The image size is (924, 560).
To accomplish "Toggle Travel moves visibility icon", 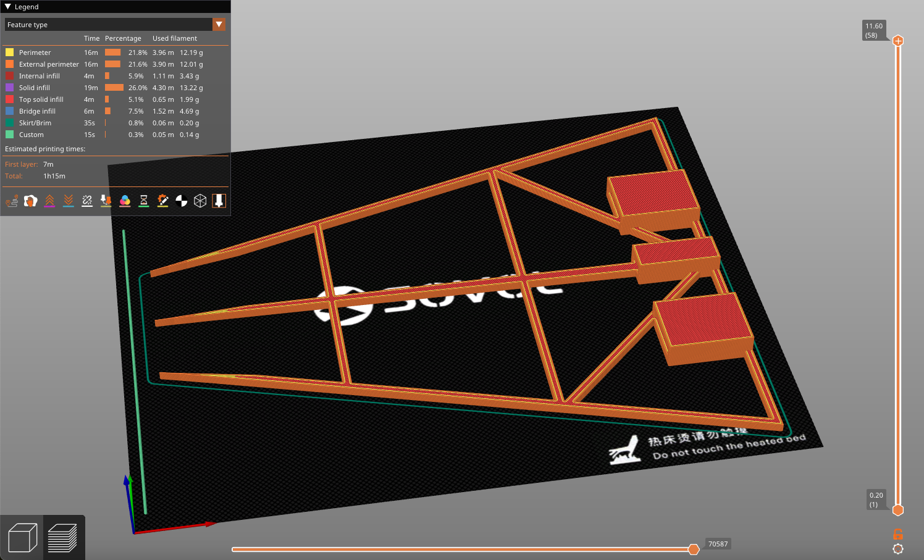I will 12,201.
